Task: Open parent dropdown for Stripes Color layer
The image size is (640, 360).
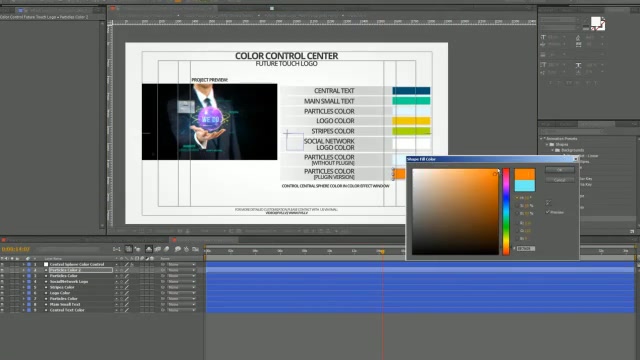Action: click(x=180, y=287)
